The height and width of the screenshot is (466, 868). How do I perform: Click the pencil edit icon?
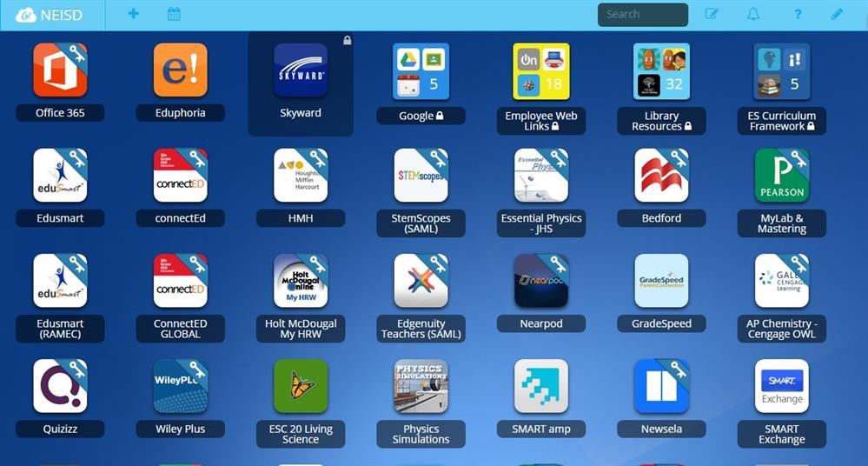[x=837, y=14]
